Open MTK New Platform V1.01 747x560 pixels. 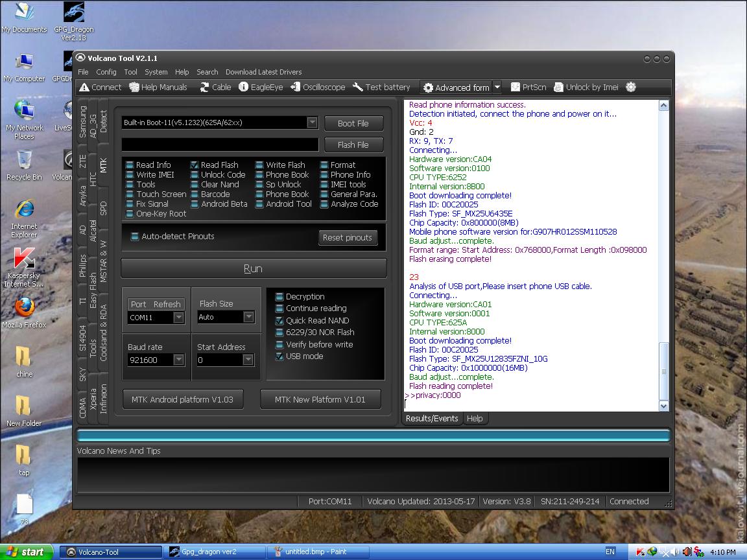(x=320, y=399)
